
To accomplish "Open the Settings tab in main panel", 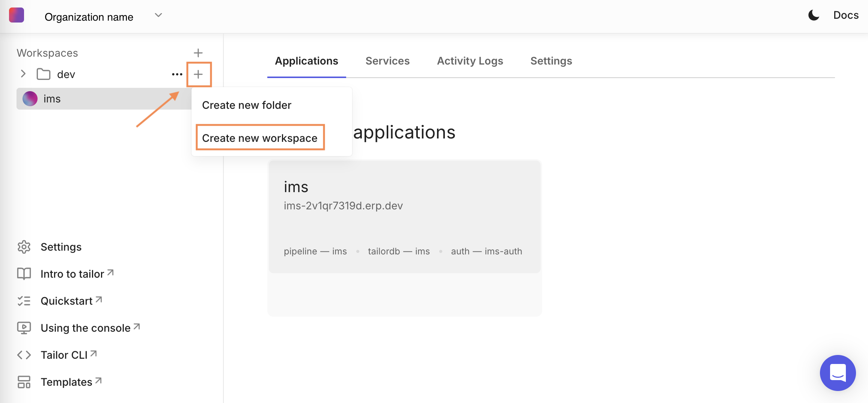I will tap(551, 61).
